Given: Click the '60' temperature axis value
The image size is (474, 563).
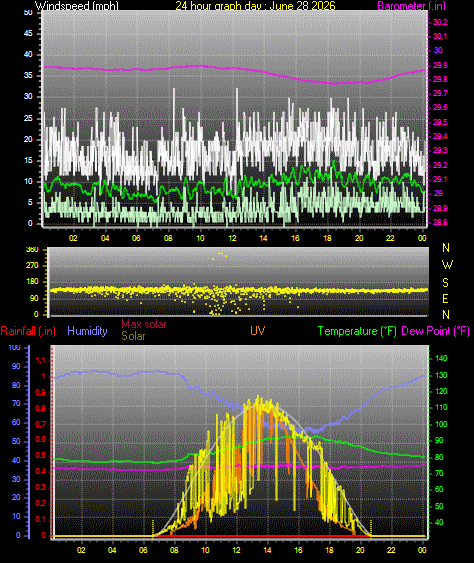Looking at the screenshot, I should click(x=439, y=489).
